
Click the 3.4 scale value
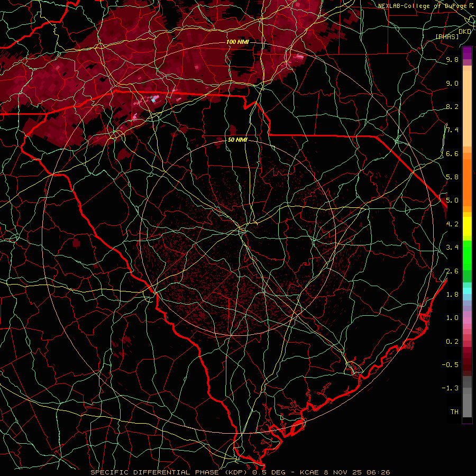tap(452, 247)
